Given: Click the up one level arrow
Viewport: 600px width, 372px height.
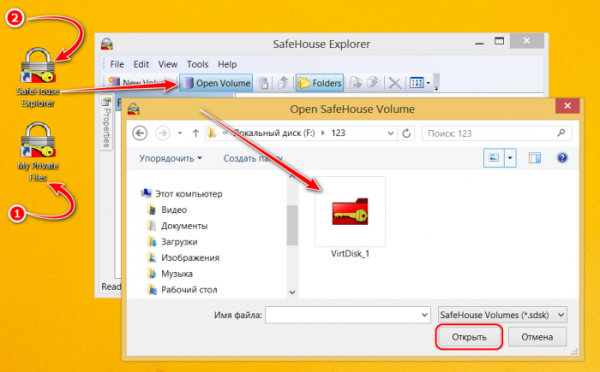Looking at the screenshot, I should tap(196, 133).
